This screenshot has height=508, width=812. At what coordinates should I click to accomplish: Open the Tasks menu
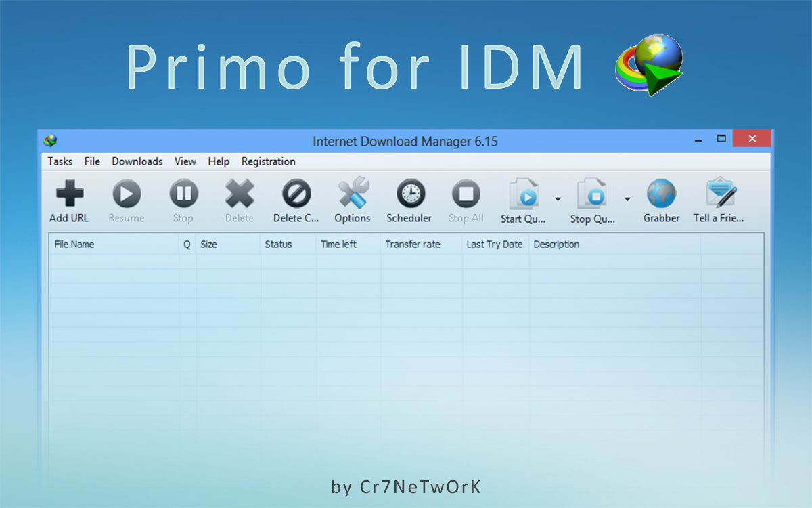coord(60,161)
